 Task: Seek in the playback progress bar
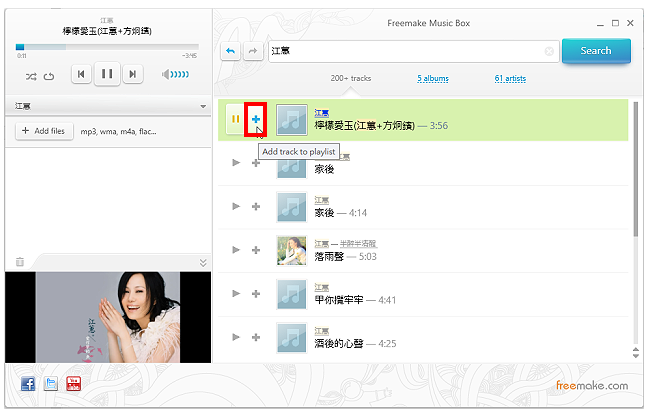point(107,47)
